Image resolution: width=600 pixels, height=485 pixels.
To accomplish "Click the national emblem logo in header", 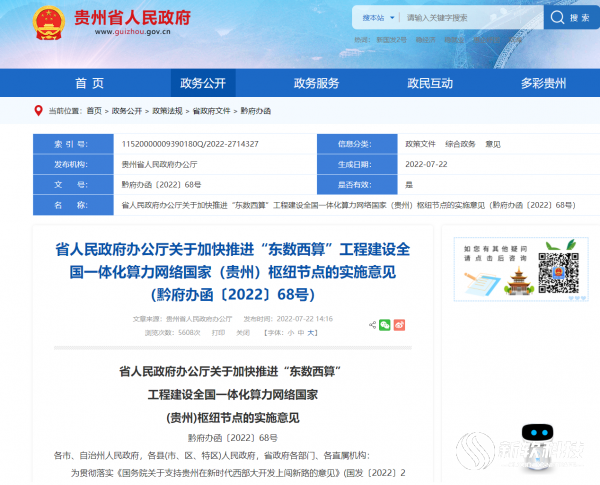I will [x=48, y=23].
